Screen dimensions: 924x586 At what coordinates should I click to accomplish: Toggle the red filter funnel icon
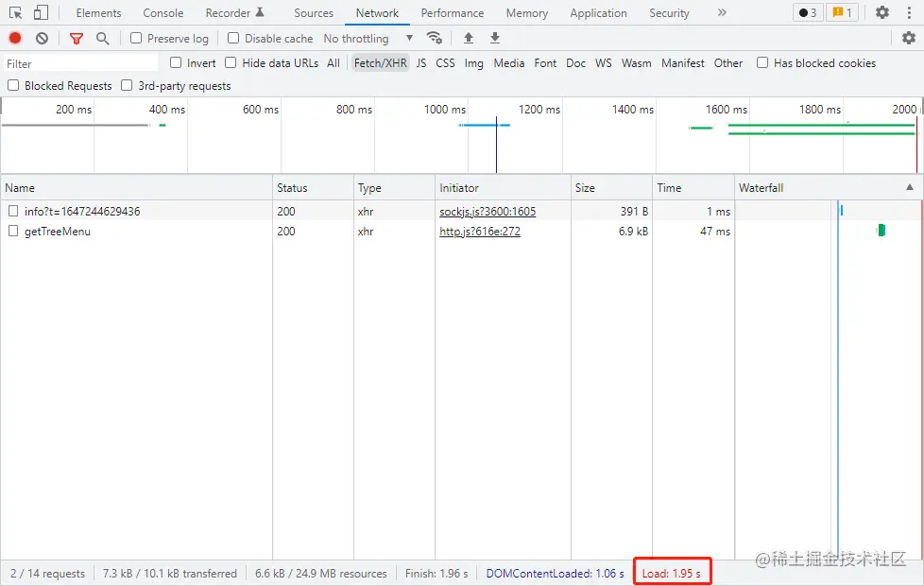point(76,39)
